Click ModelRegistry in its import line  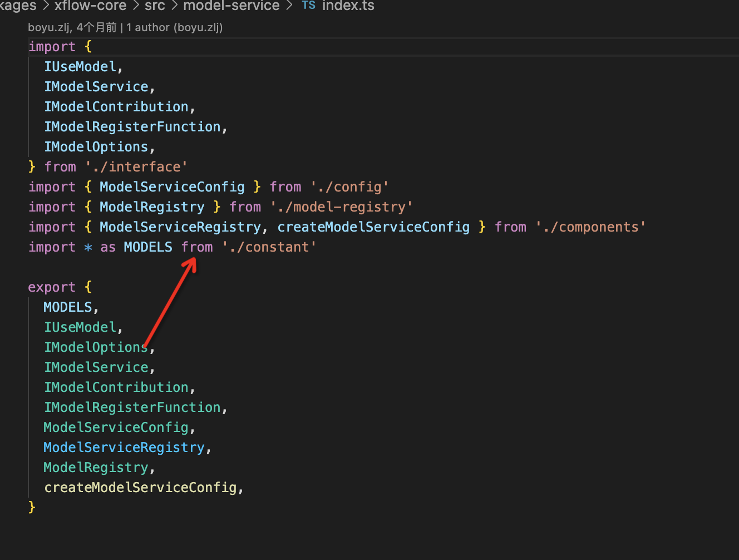[152, 207]
